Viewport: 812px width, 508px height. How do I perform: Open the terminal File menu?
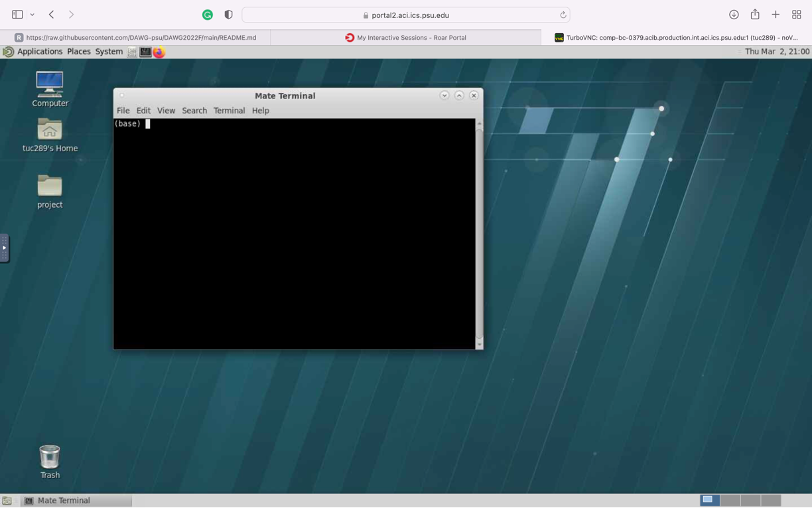[x=123, y=111]
